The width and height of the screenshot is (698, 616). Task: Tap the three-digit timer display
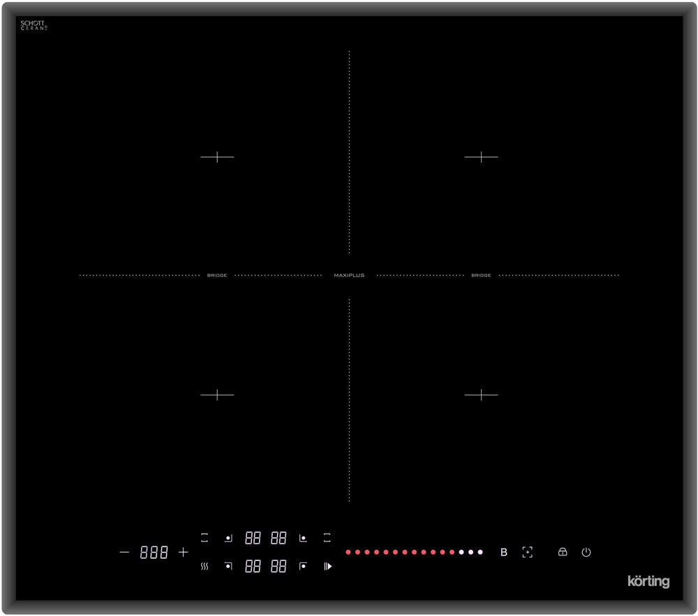[154, 553]
